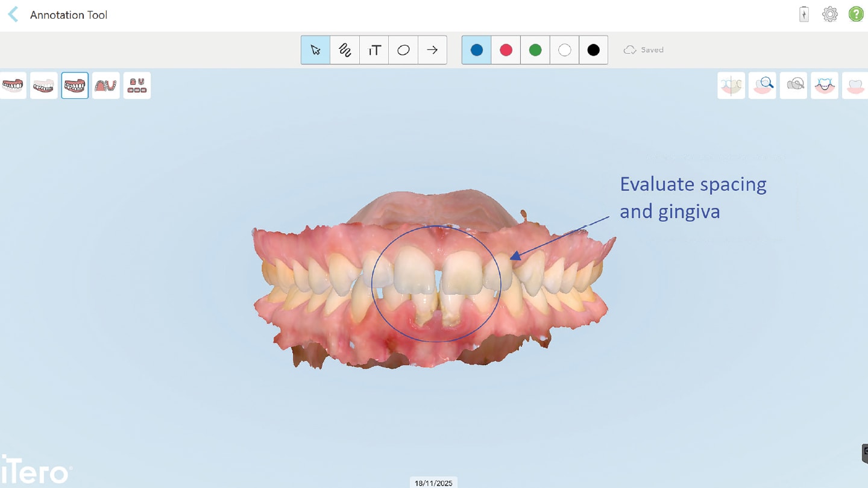Viewport: 868px width, 488px height.
Task: Pick the ellipse shape tool
Action: pyautogui.click(x=403, y=50)
